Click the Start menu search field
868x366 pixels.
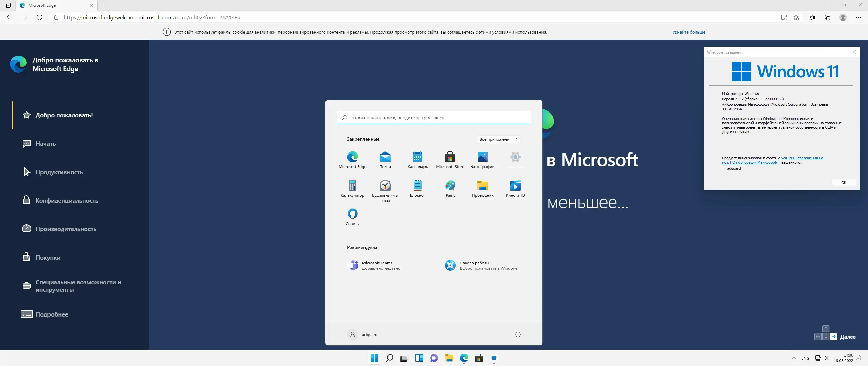[434, 118]
